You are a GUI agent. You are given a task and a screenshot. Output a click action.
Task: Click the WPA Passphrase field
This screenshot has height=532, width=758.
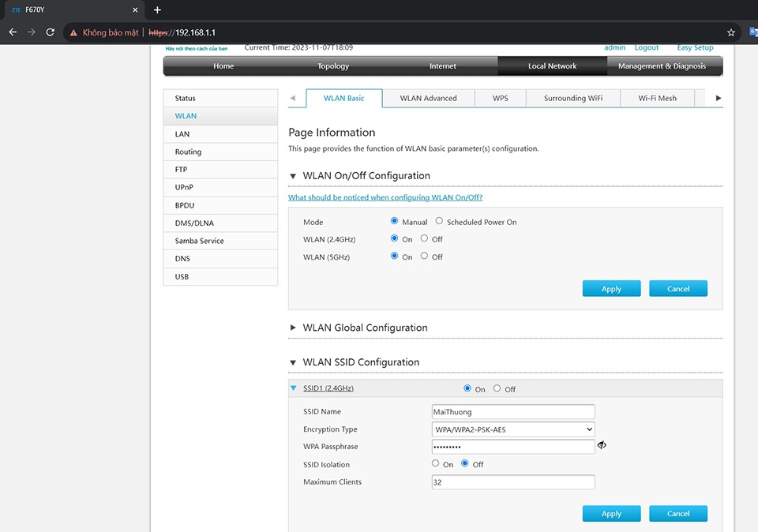[x=513, y=447]
